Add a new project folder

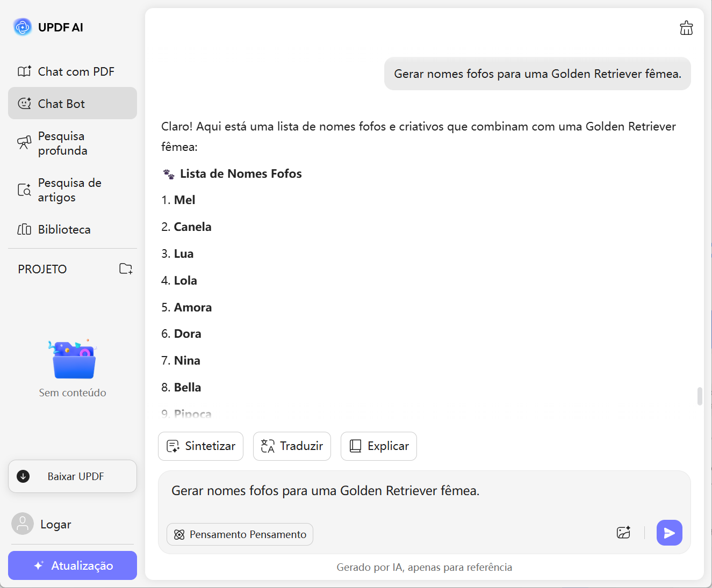pos(126,269)
